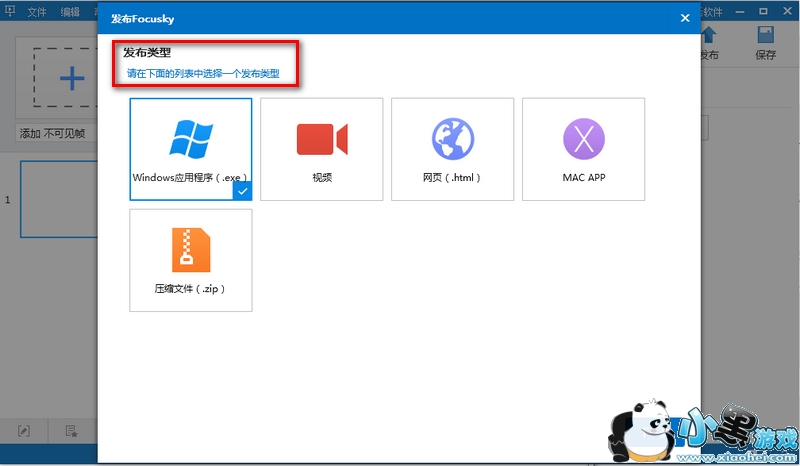Open the 编辑 menu in main window
This screenshot has width=800, height=466.
(x=70, y=12)
